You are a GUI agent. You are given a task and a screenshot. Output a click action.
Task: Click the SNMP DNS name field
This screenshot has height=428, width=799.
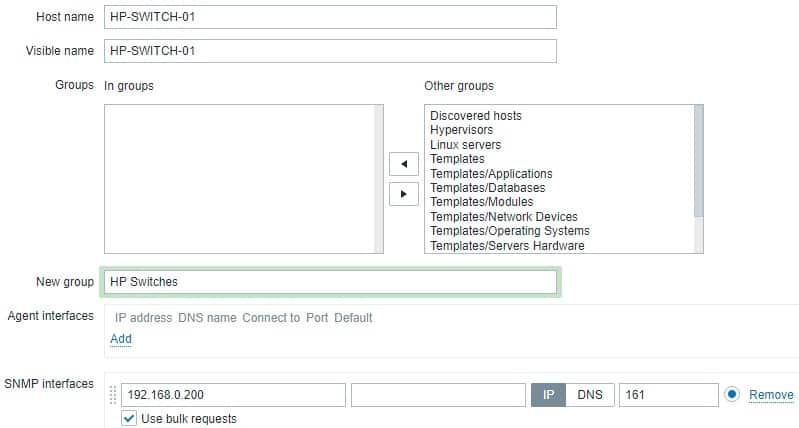(438, 395)
